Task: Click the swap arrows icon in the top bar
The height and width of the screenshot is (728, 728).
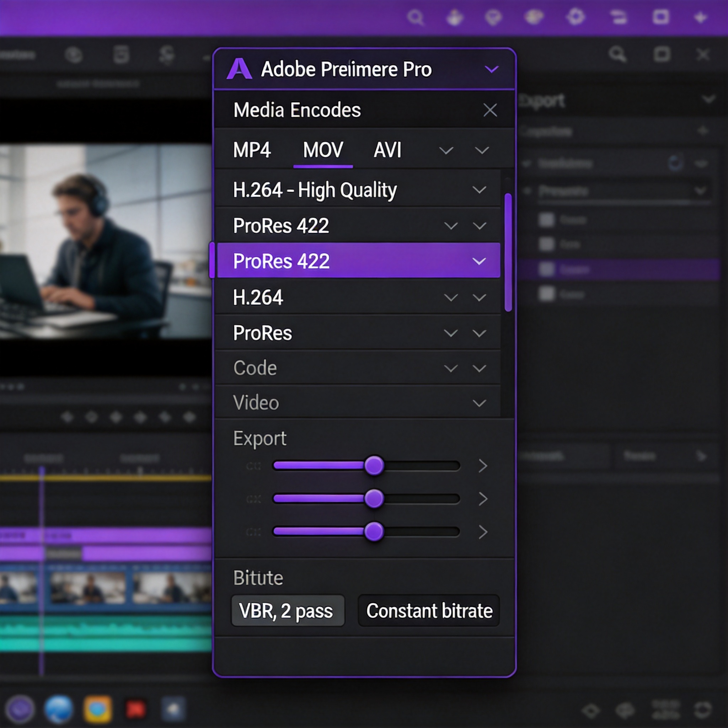Action: [x=619, y=17]
